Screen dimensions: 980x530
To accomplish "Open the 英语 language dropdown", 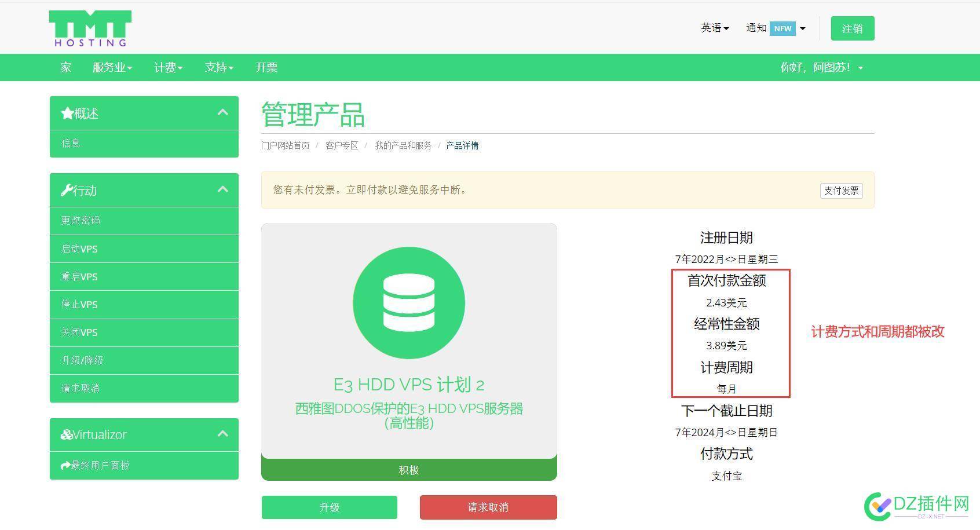I will click(x=715, y=28).
